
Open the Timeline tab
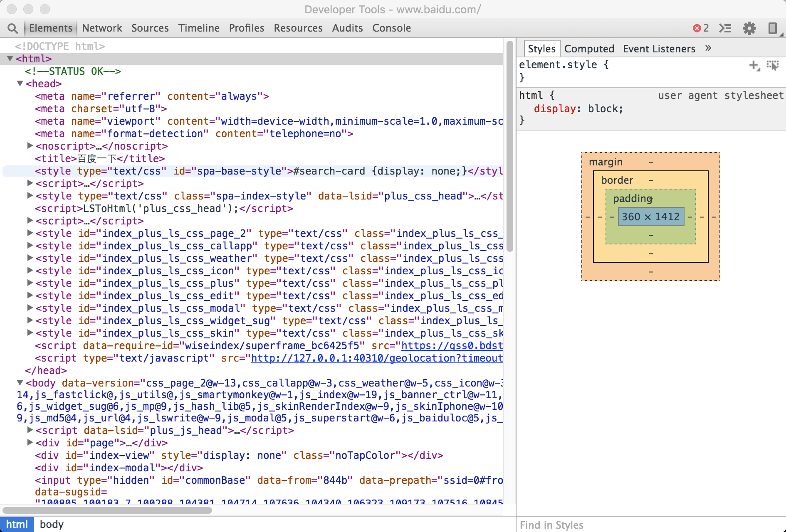click(x=199, y=28)
